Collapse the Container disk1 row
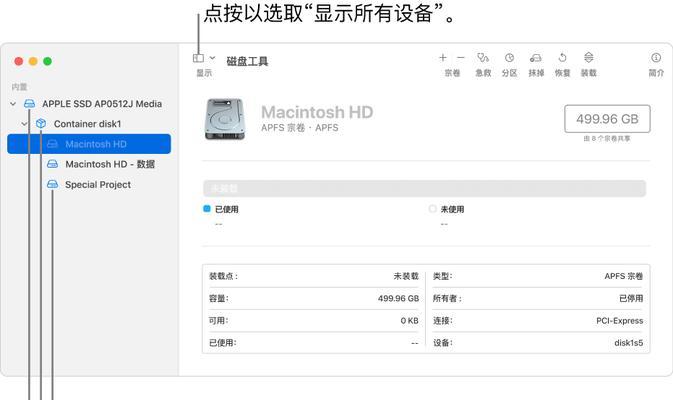673x400 pixels. click(24, 124)
